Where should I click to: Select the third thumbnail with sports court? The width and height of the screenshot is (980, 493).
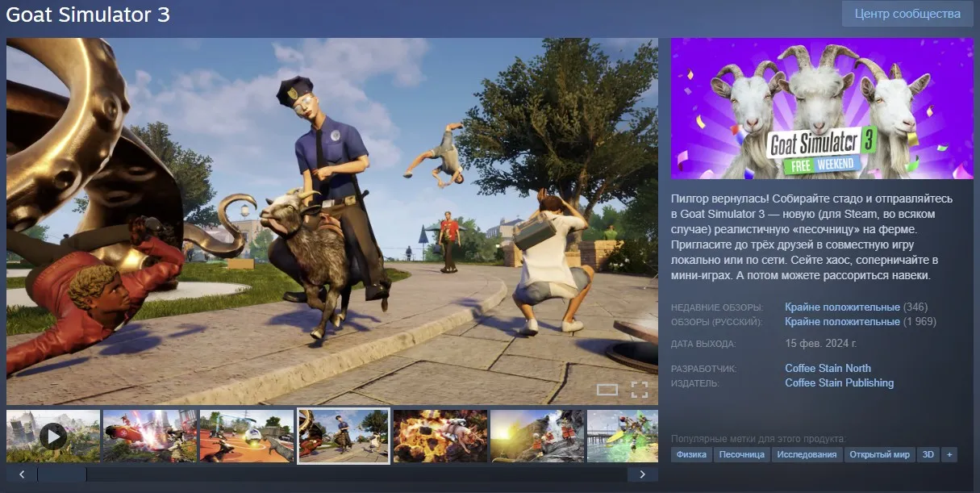click(247, 437)
